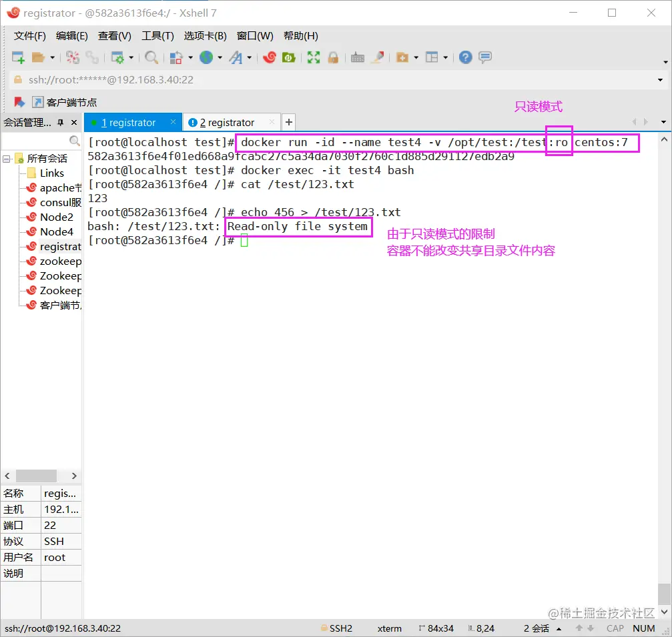Click the root username value cell
Image resolution: width=672 pixels, height=637 pixels.
click(61, 558)
